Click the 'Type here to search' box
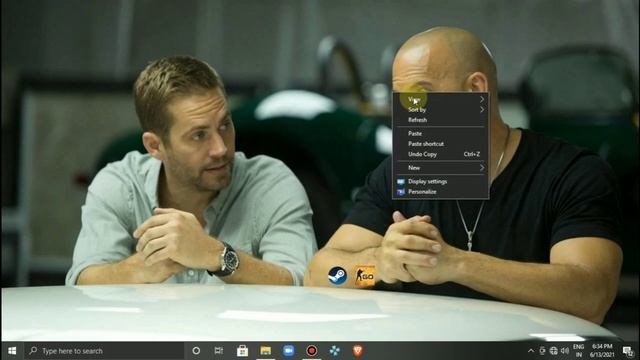Screen dimensions: 640x360 tap(104, 351)
